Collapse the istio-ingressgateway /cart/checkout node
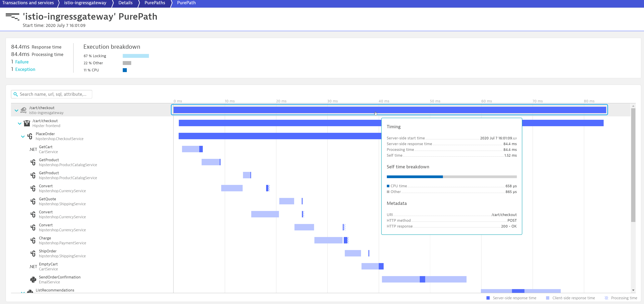The image size is (644, 304). (17, 110)
